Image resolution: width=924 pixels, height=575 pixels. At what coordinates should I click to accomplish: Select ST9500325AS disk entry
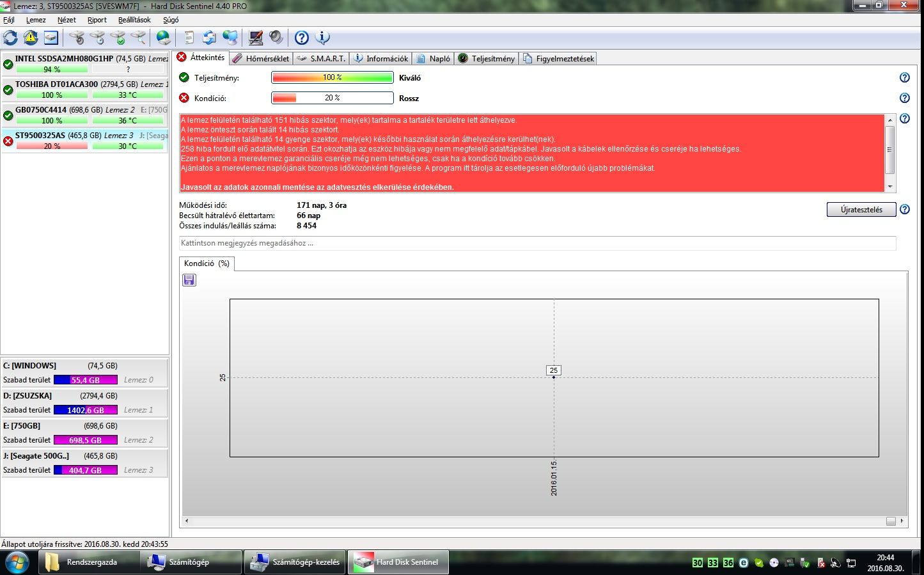85,140
